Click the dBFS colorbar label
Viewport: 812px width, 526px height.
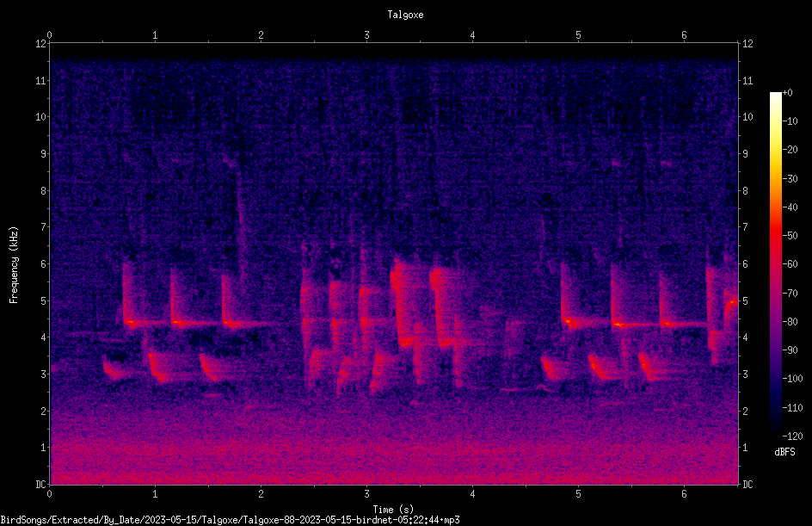tap(784, 452)
